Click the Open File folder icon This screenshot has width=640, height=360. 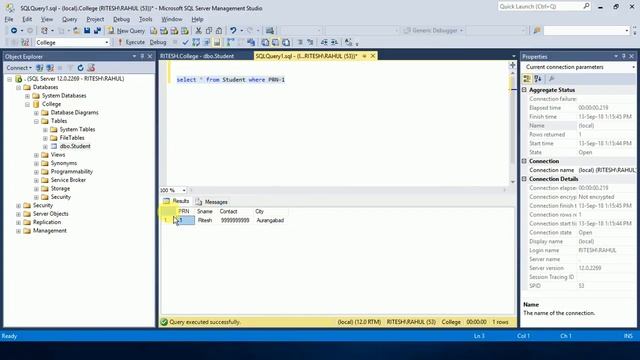click(76, 31)
